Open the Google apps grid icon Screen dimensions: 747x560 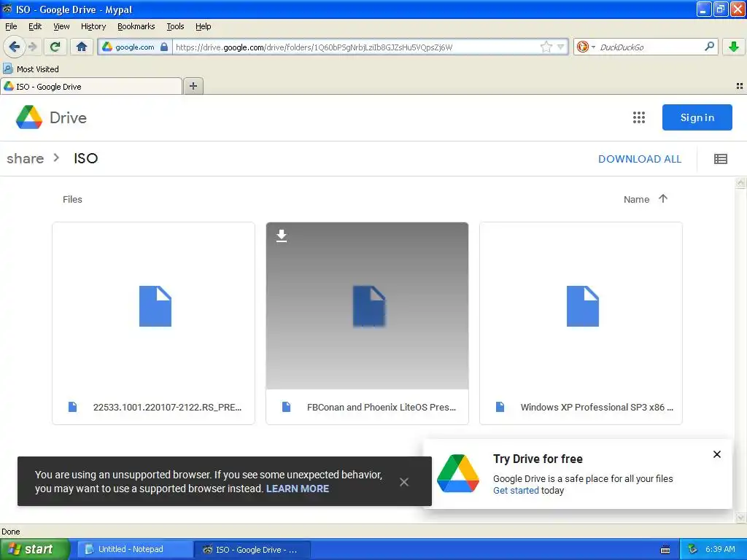click(x=639, y=117)
